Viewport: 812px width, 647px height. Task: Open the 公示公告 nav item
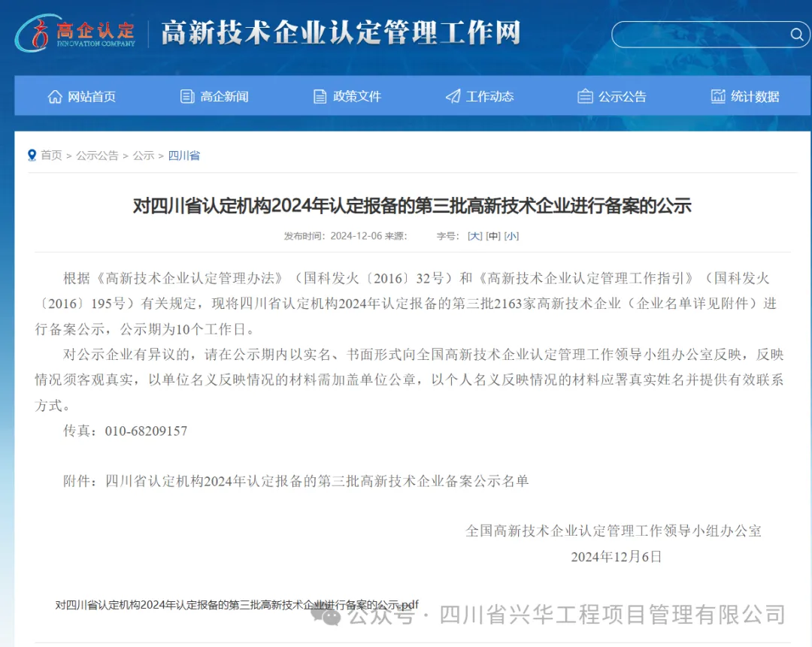point(623,96)
